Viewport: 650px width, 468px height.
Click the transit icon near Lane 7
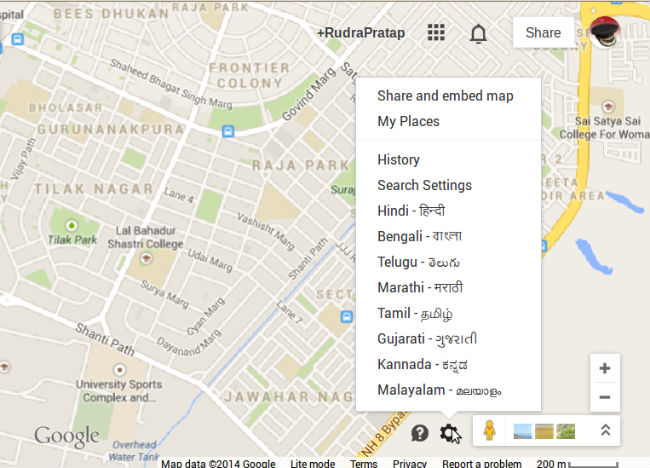[x=347, y=317]
